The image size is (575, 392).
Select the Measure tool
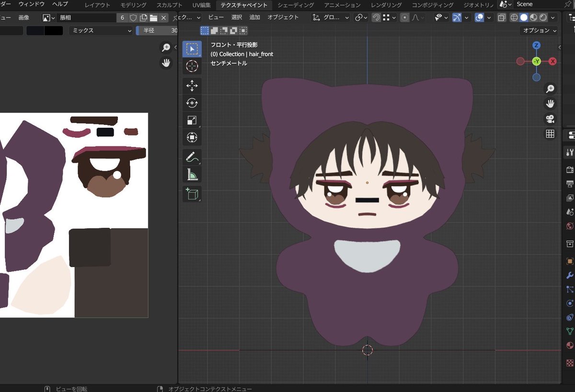pyautogui.click(x=192, y=175)
